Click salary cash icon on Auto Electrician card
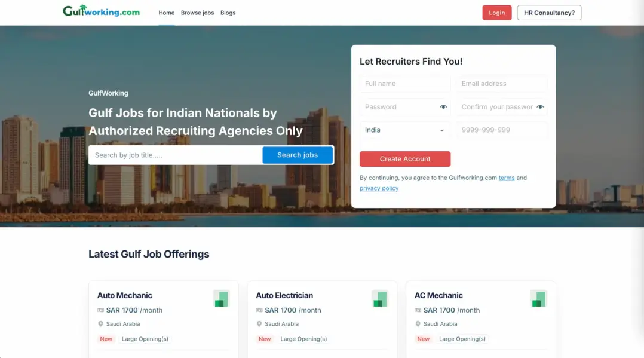This screenshot has width=644, height=358. pos(259,310)
